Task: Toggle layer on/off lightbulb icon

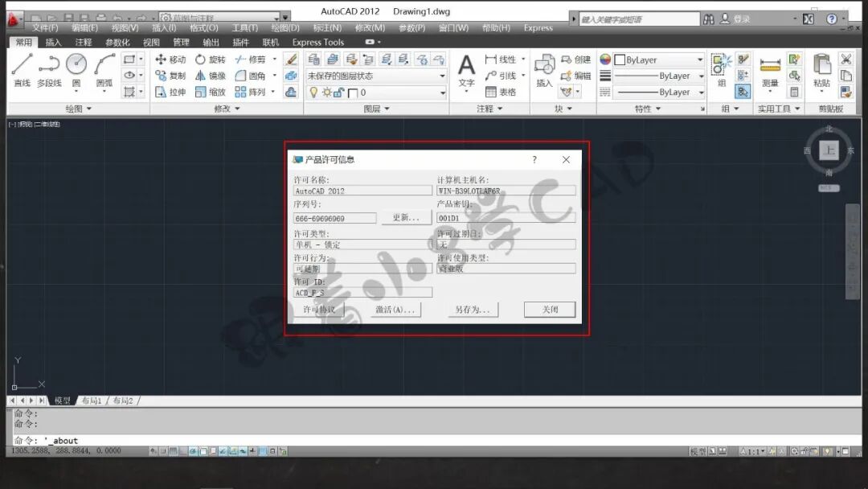Action: pos(313,92)
